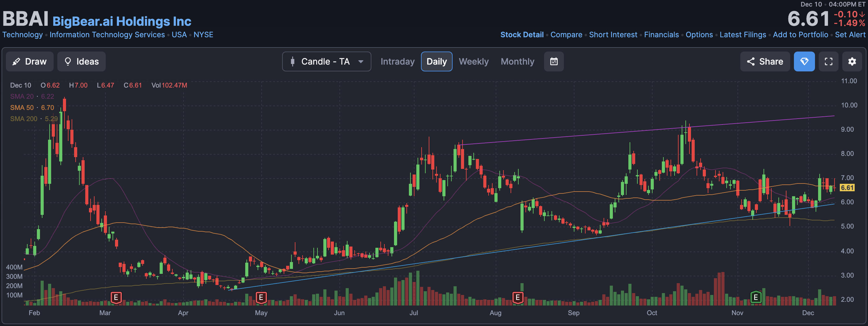Viewport: 868px width, 326px height.
Task: Open Information Technology Services industry link
Action: (107, 35)
